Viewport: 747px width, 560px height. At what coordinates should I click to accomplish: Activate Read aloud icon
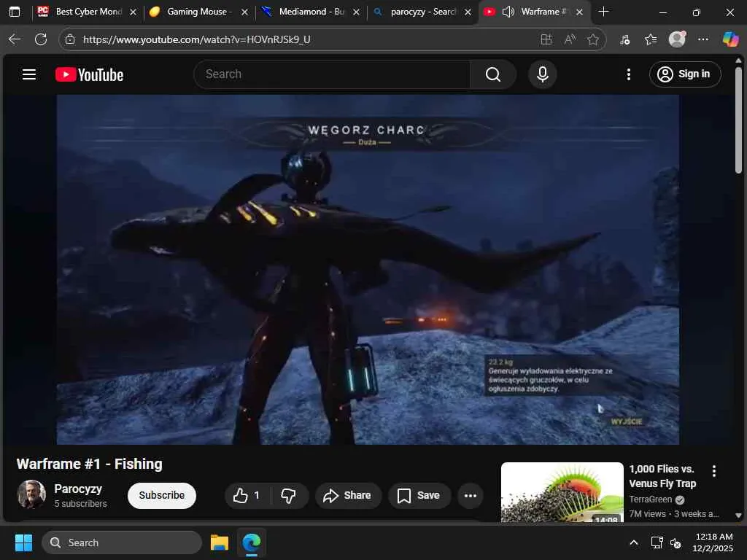(x=570, y=39)
